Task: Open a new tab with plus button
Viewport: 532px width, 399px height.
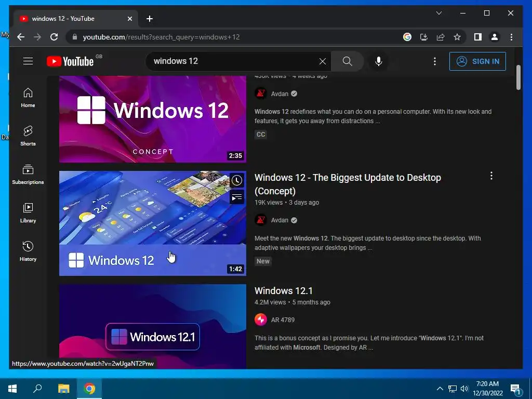Action: pyautogui.click(x=149, y=19)
